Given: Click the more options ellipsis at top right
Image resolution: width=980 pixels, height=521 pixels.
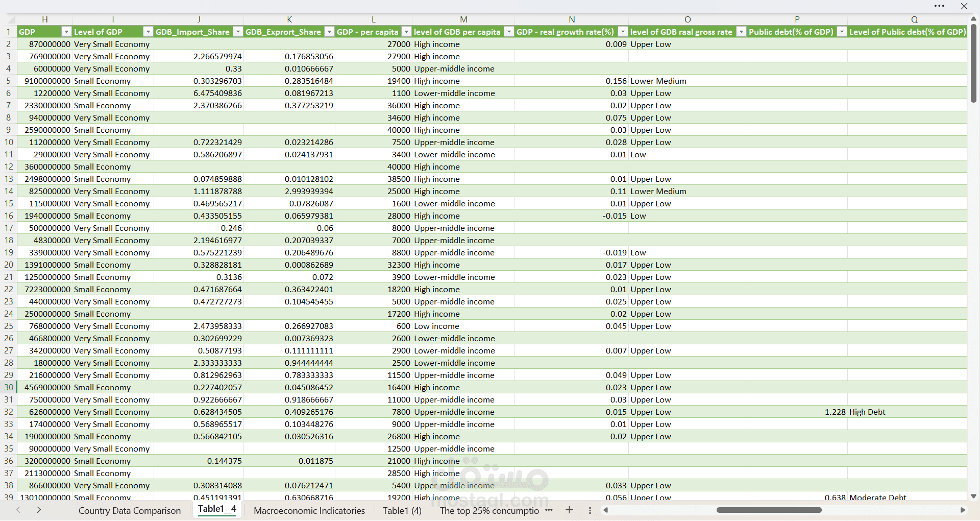Looking at the screenshot, I should coord(939,6).
